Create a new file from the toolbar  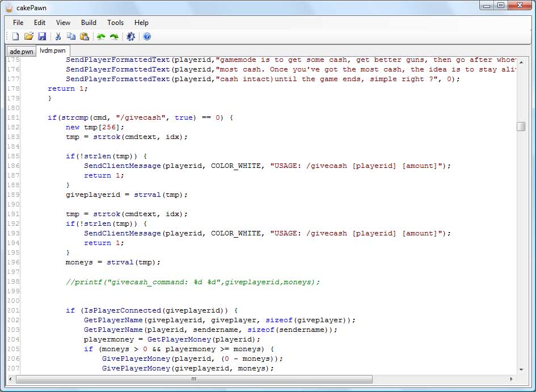15,37
